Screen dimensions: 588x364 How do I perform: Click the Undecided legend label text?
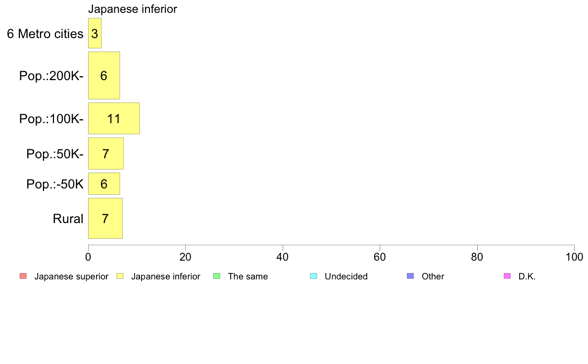click(346, 276)
